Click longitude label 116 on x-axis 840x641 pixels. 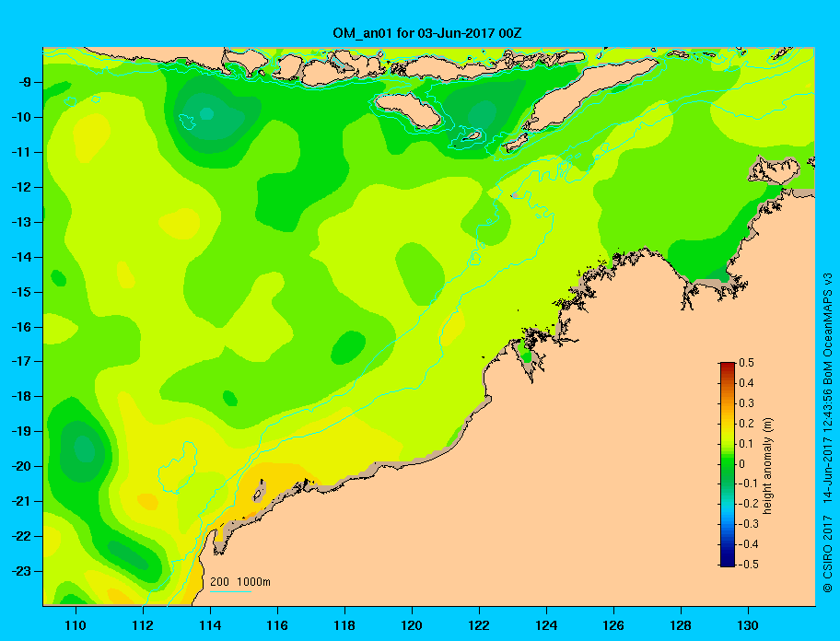(x=277, y=625)
